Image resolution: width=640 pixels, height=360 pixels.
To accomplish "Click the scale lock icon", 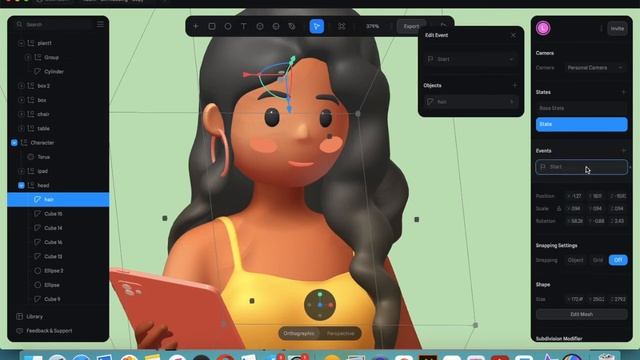I will point(559,209).
